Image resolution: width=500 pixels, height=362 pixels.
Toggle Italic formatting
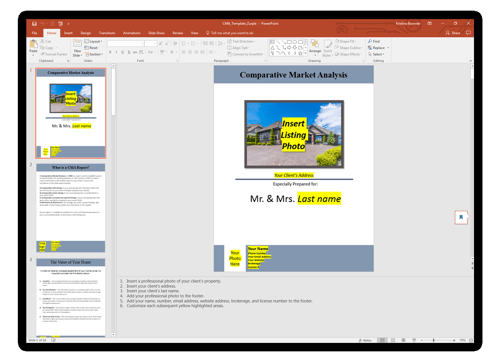[116, 52]
